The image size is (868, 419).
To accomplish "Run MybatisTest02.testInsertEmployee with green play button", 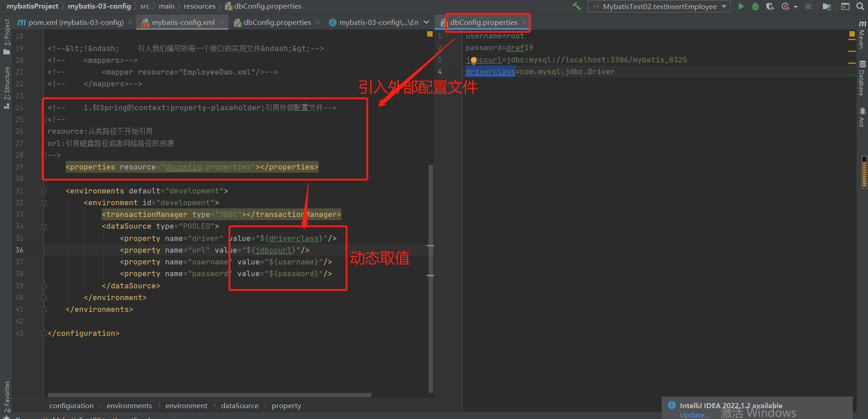I will 741,6.
